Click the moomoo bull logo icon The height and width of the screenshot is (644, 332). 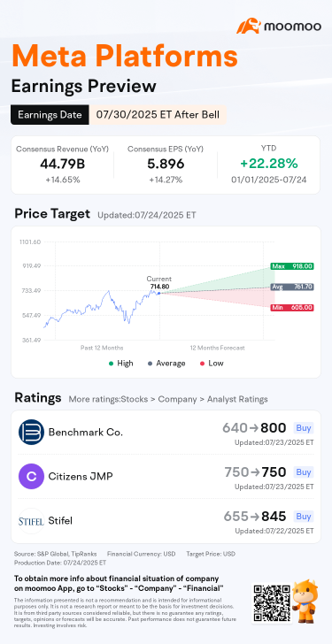point(249,26)
